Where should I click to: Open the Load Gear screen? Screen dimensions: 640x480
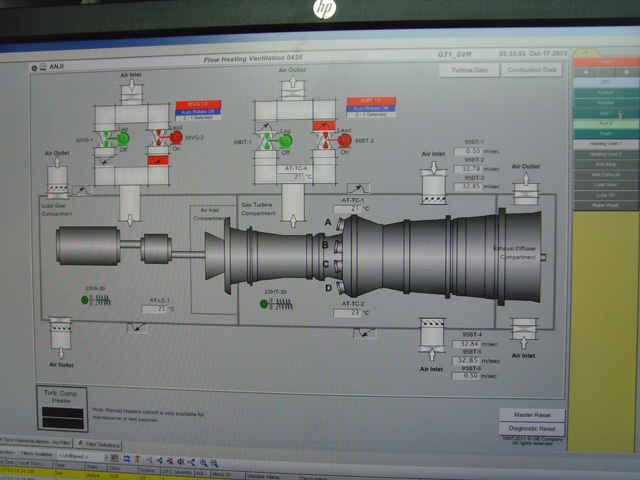pyautogui.click(x=606, y=185)
